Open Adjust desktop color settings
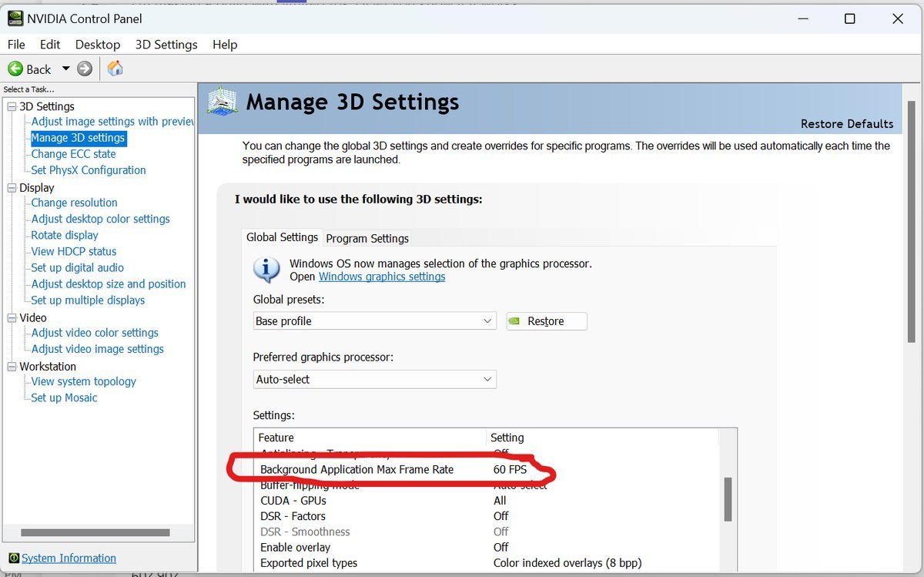Image resolution: width=924 pixels, height=577 pixels. (x=100, y=219)
